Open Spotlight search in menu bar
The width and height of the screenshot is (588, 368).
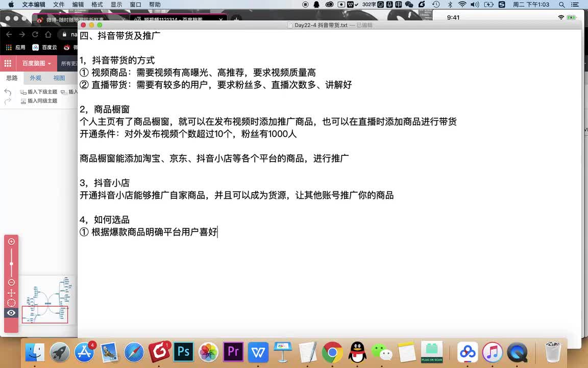pyautogui.click(x=561, y=5)
